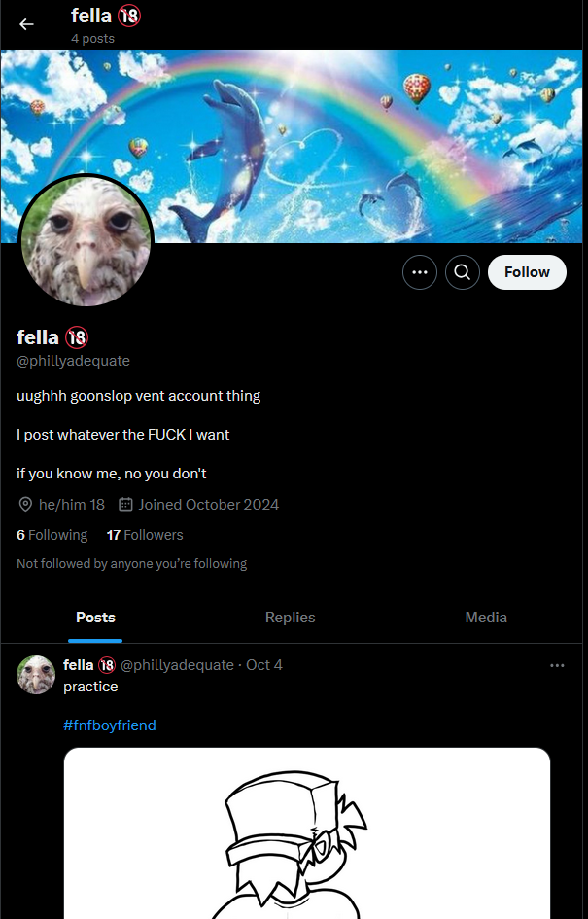This screenshot has height=919, width=588.
Task: Click the @phillyadequate handle in the post
Action: click(177, 664)
